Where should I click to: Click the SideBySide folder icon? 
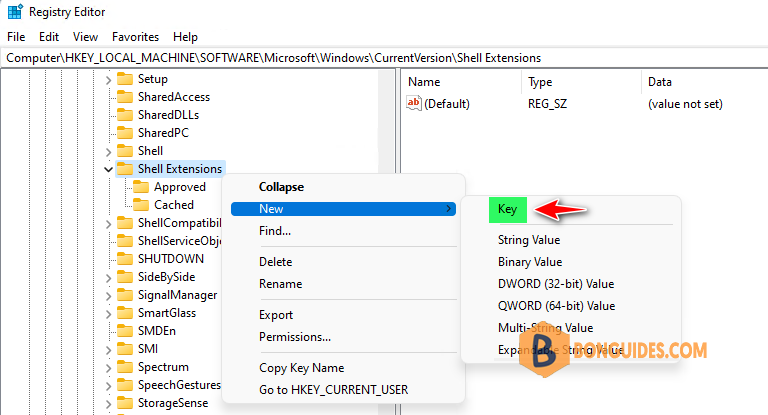(125, 277)
